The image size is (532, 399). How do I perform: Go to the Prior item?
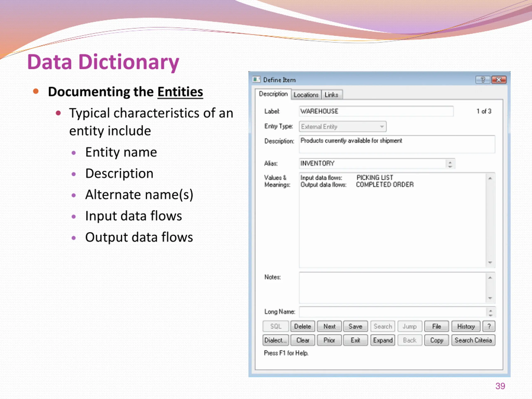pyautogui.click(x=329, y=340)
